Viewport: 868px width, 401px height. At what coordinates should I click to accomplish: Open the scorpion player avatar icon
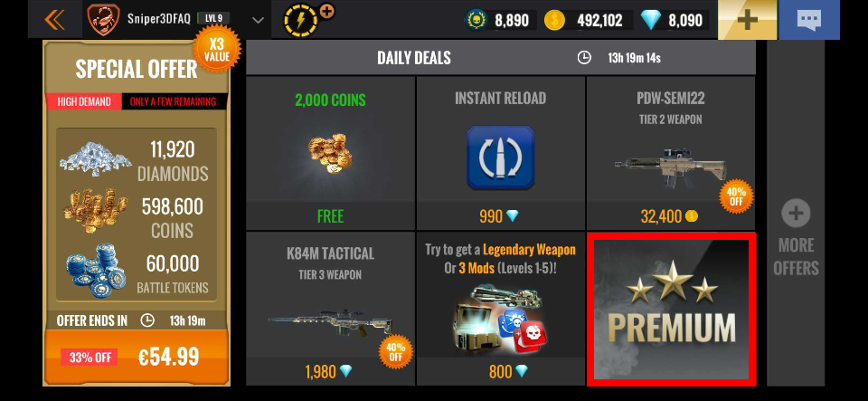pyautogui.click(x=103, y=20)
